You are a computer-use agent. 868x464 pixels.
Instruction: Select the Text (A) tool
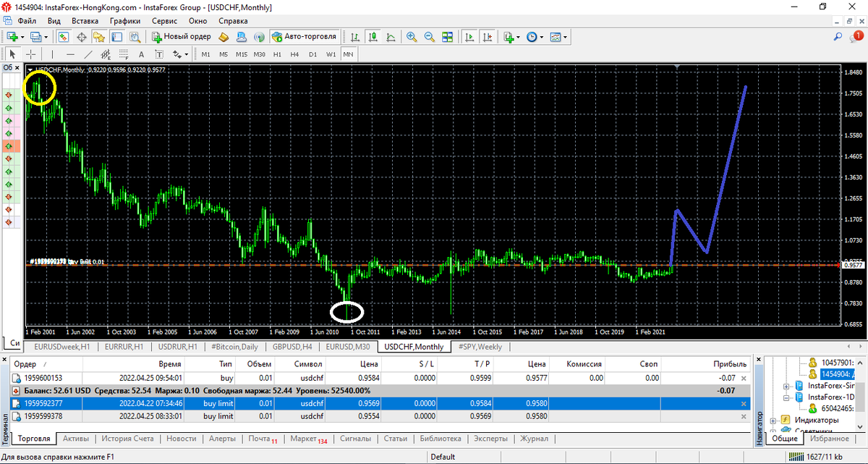[x=141, y=54]
